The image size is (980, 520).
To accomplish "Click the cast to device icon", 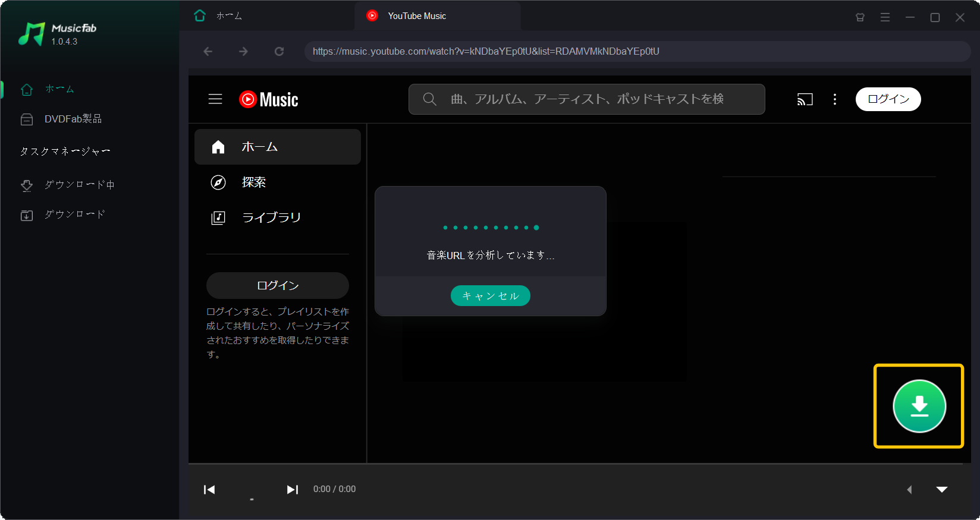I will 805,99.
